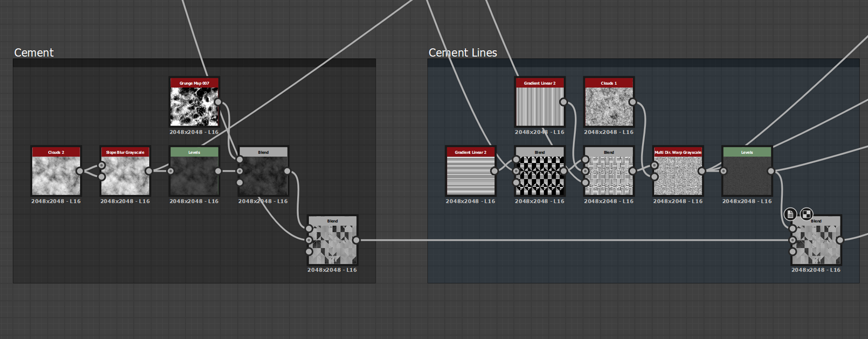The width and height of the screenshot is (868, 339).
Task: Click the checker badge icon above the last Blend node
Action: click(x=807, y=214)
